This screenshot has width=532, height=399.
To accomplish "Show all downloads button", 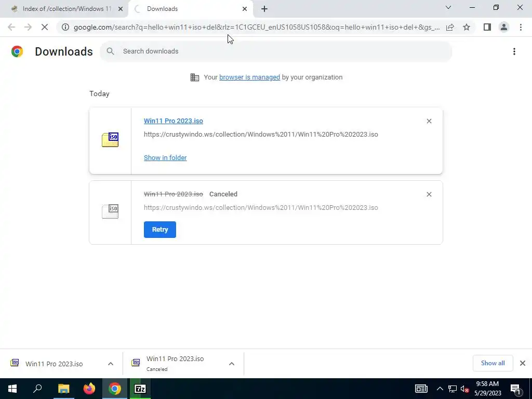I will point(493,363).
